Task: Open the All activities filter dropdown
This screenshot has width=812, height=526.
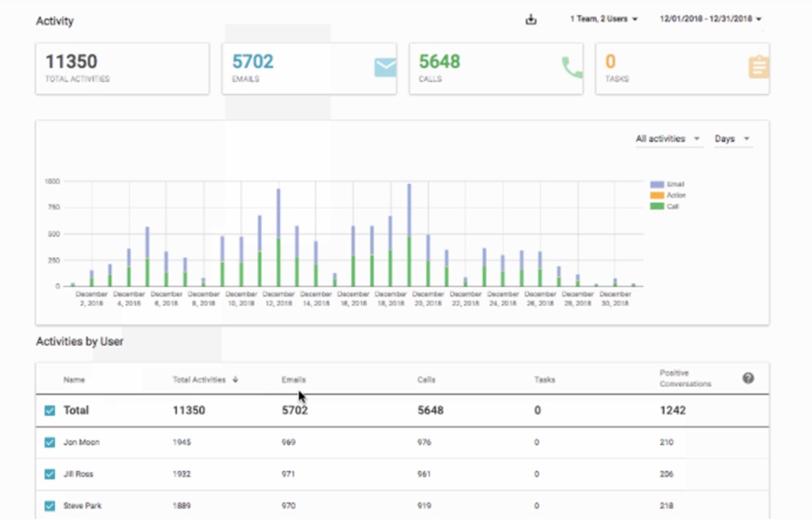Action: pyautogui.click(x=668, y=139)
